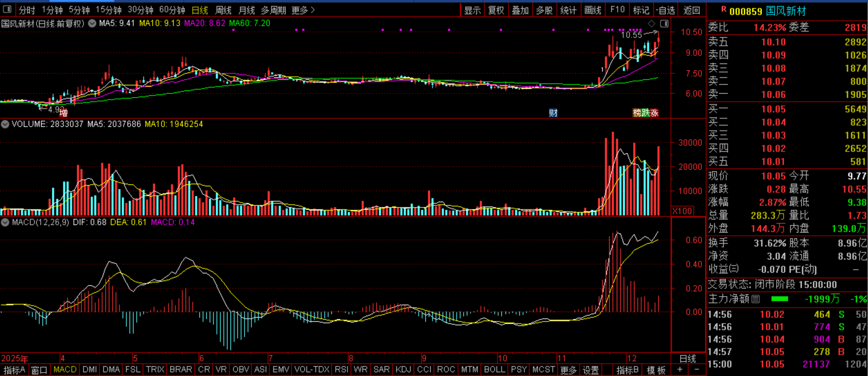Expand the 更多 periods menu at top
The image size is (868, 376).
(x=303, y=10)
